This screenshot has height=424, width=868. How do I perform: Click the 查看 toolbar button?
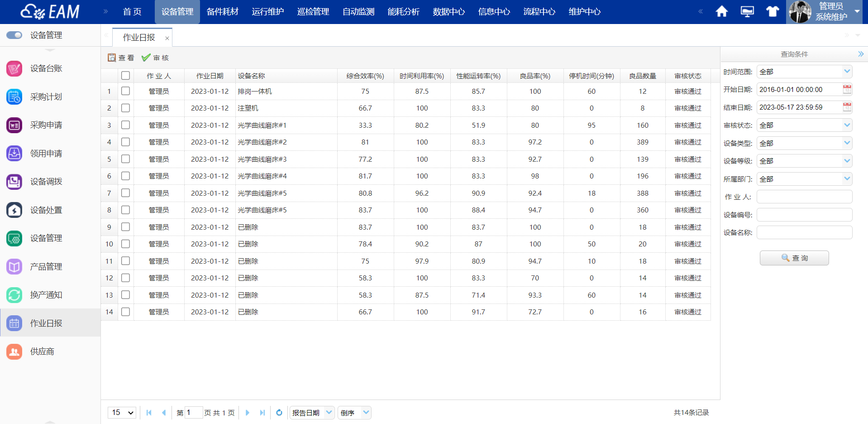point(121,58)
